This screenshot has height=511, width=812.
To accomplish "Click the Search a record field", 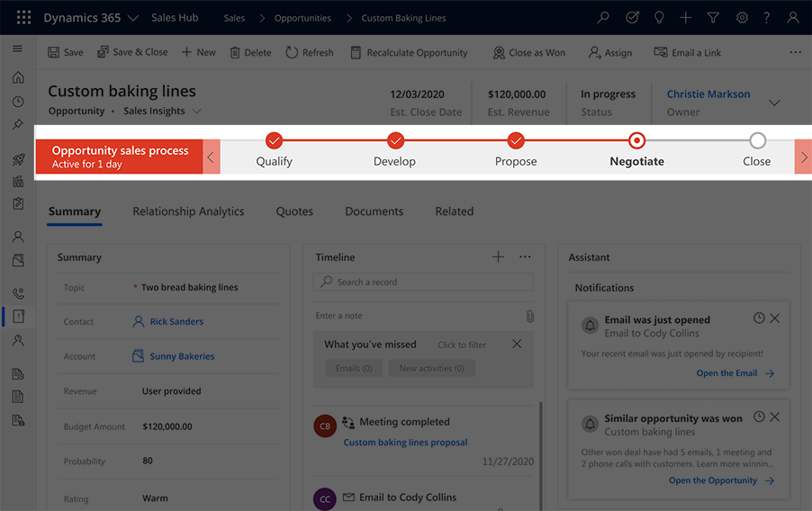I will coord(423,282).
